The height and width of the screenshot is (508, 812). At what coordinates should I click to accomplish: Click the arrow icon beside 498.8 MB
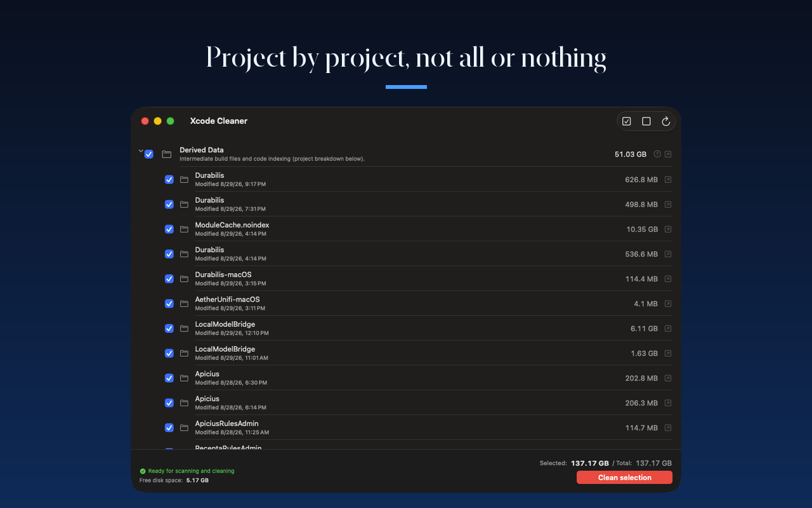click(x=668, y=204)
